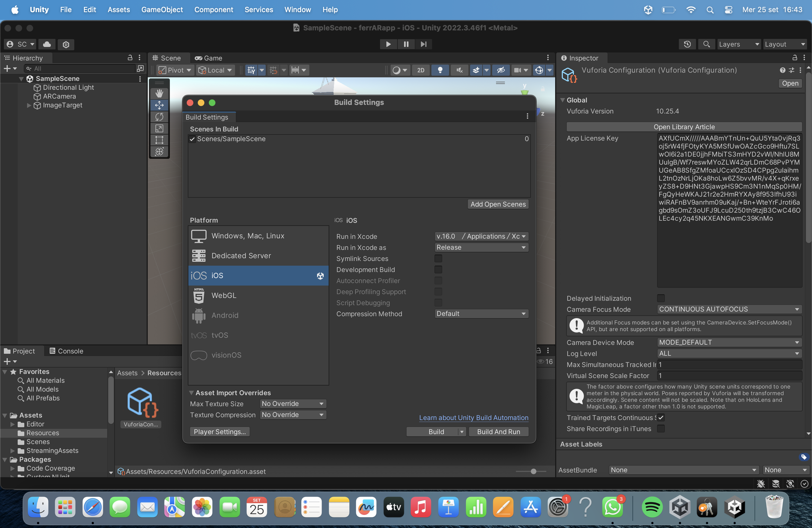Open Compression Method dropdown
Screen dimensions: 812x528
click(481, 314)
